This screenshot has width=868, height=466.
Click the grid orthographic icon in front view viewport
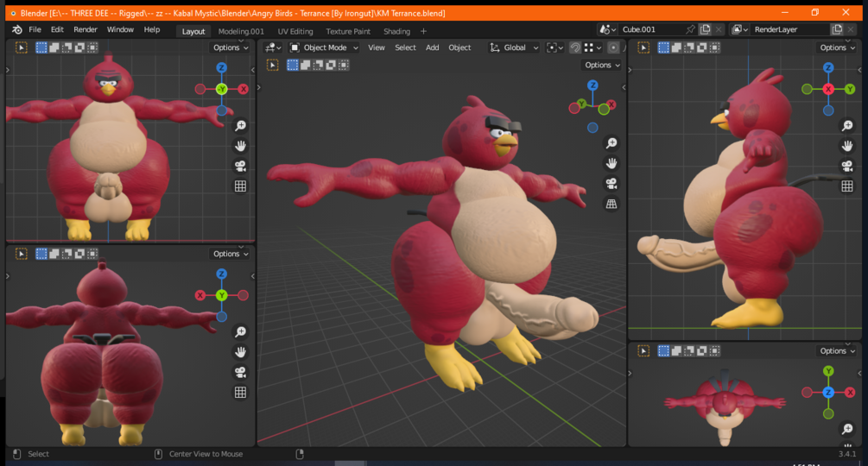pyautogui.click(x=240, y=186)
